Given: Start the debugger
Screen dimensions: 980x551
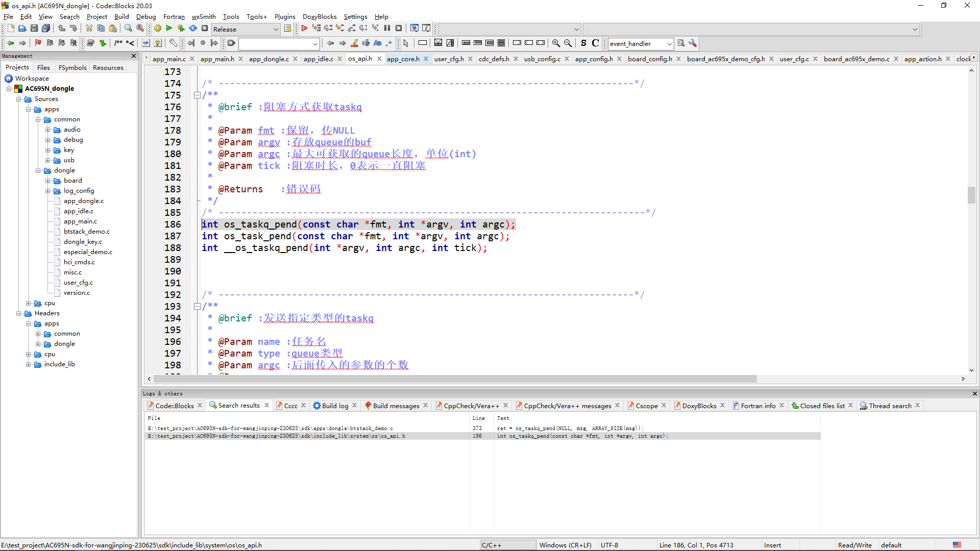Looking at the screenshot, I should (304, 29).
